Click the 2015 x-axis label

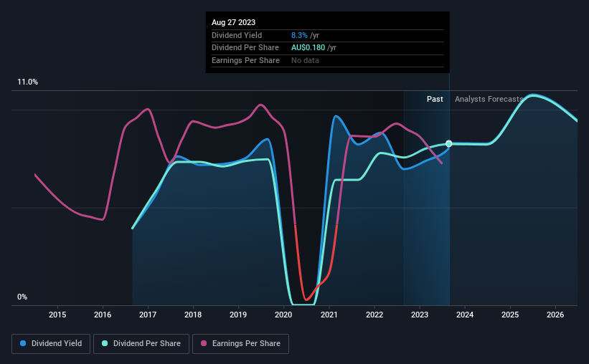57,315
